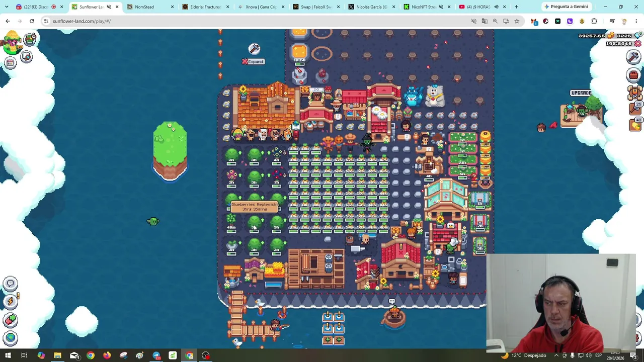Open OBS Studio from the taskbar
Viewport: 644px width, 362px height.
coord(206,355)
